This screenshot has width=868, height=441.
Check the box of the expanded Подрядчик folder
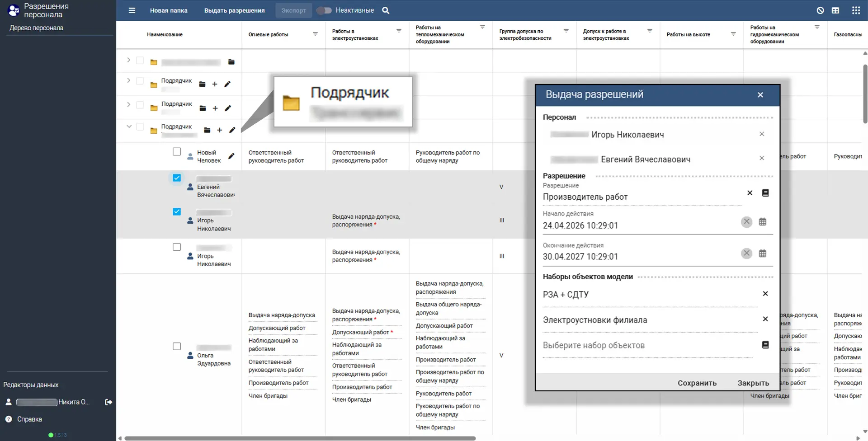140,127
